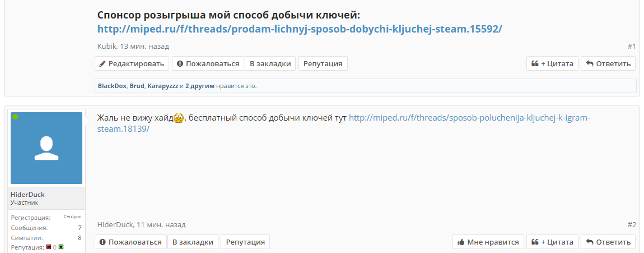
Task: Reply to post #1 with Ответить
Action: click(608, 64)
